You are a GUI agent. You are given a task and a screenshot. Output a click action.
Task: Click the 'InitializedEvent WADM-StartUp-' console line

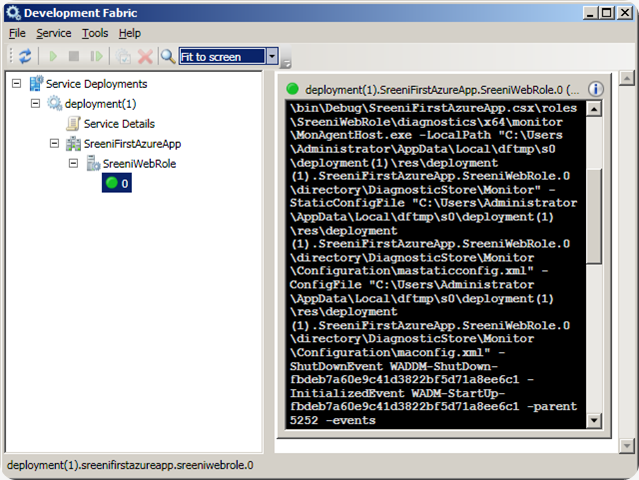pos(397,393)
